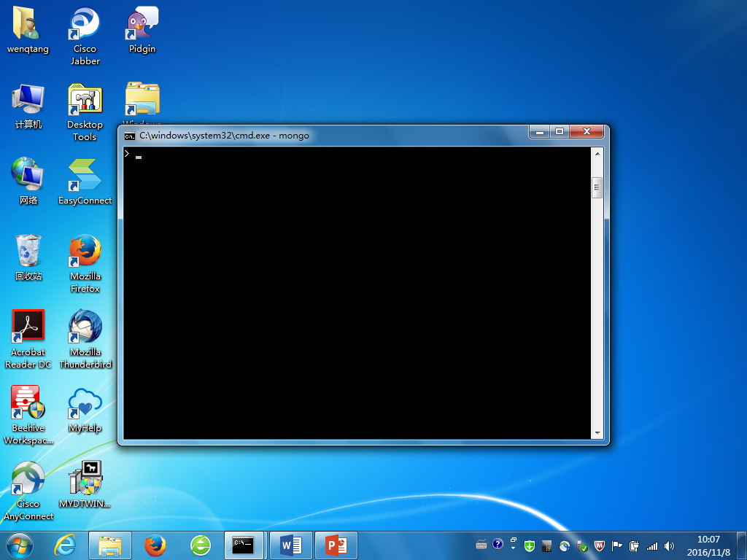Open the Pidgin desktop shortcut
This screenshot has width=747, height=560.
(142, 30)
